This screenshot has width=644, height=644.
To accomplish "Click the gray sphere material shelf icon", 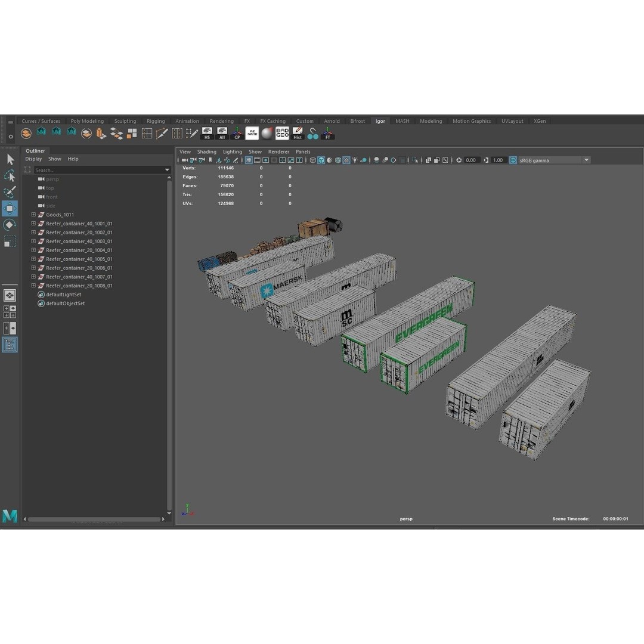I will [x=267, y=133].
